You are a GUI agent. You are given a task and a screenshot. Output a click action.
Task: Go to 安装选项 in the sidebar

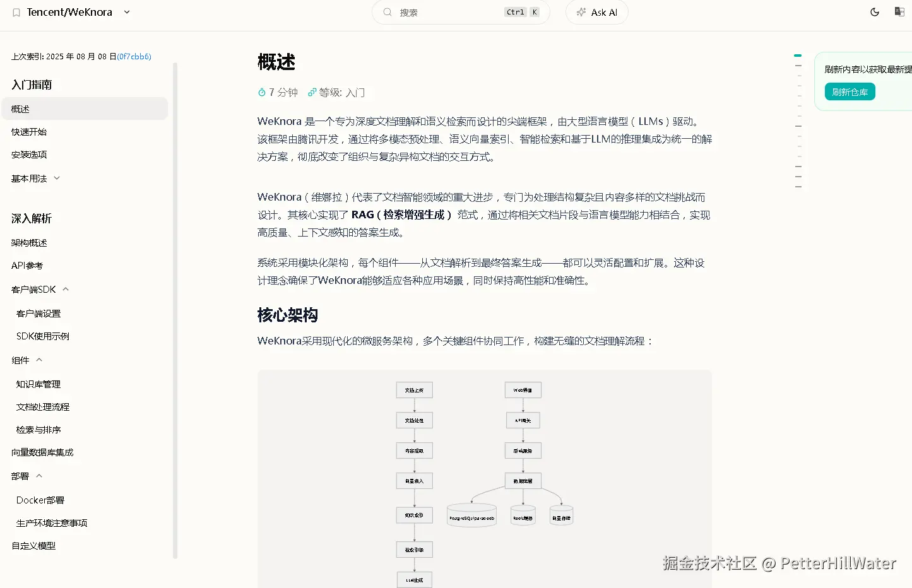point(29,155)
